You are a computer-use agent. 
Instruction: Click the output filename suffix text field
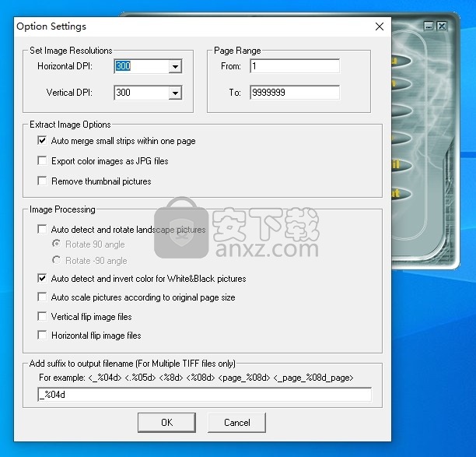point(204,395)
